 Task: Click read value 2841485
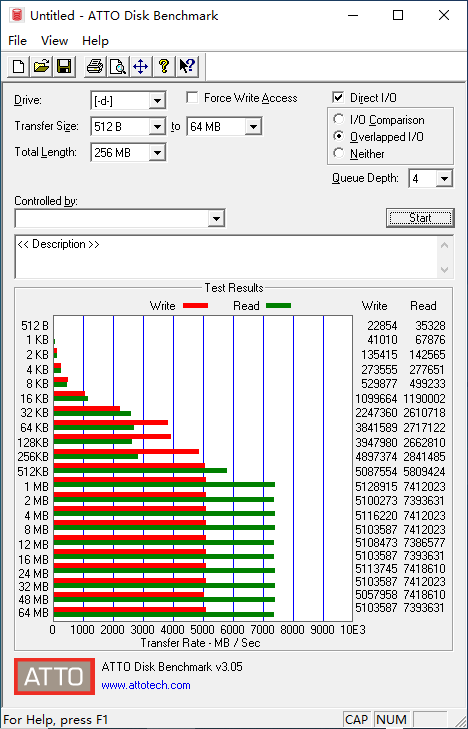pyautogui.click(x=424, y=457)
